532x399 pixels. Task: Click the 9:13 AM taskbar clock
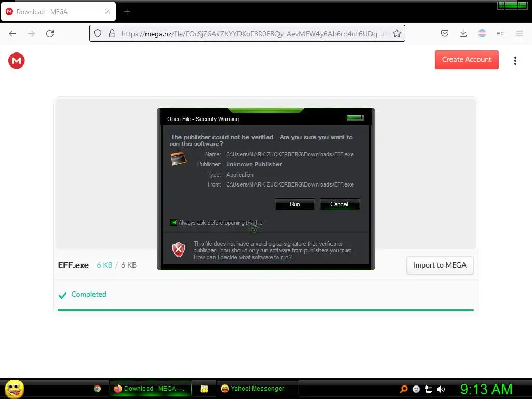point(486,389)
